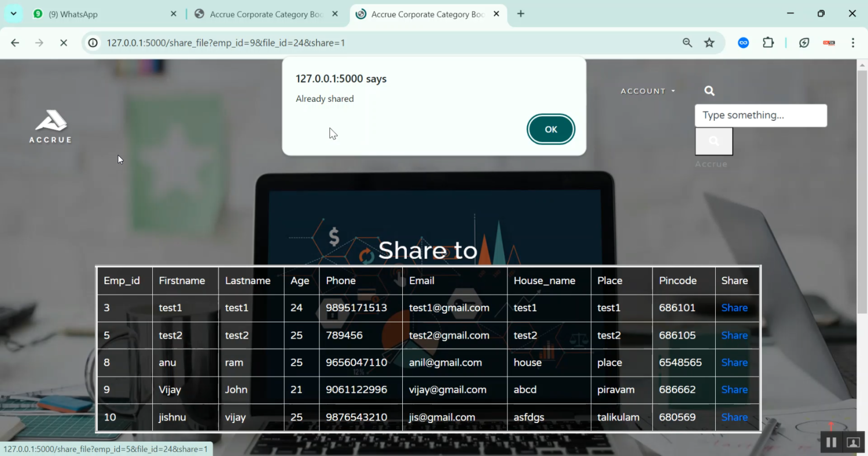
Task: Focus the address bar URL
Action: pos(226,43)
